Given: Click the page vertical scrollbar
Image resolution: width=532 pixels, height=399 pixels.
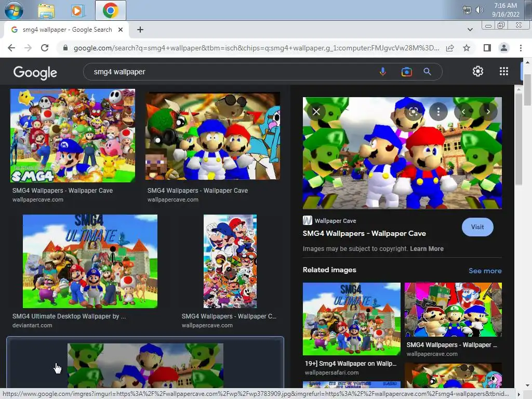Looking at the screenshot, I should (527, 89).
